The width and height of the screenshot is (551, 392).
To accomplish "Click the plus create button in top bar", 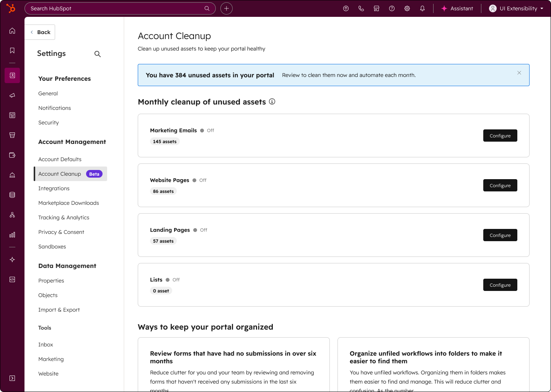I will pos(227,8).
